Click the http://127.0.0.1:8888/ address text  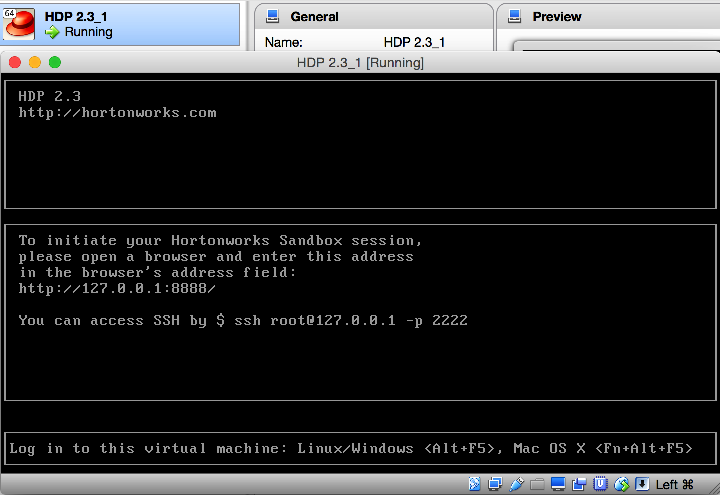point(117,288)
